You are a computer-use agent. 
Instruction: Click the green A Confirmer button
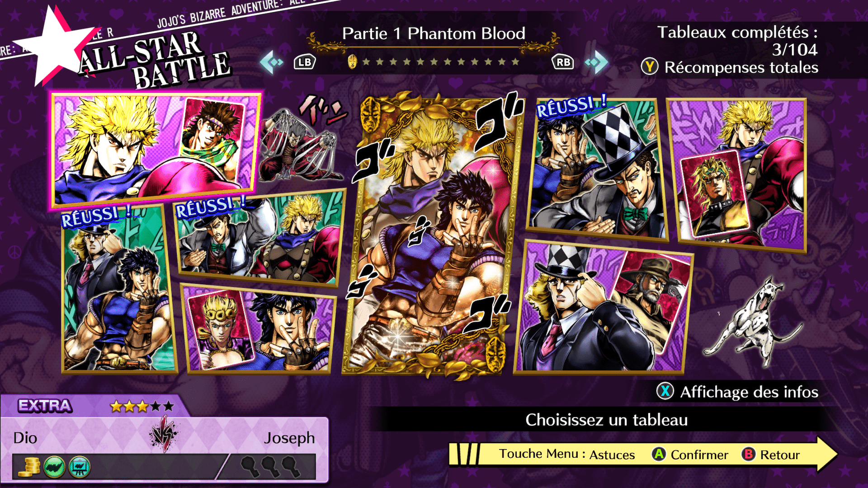tap(659, 454)
